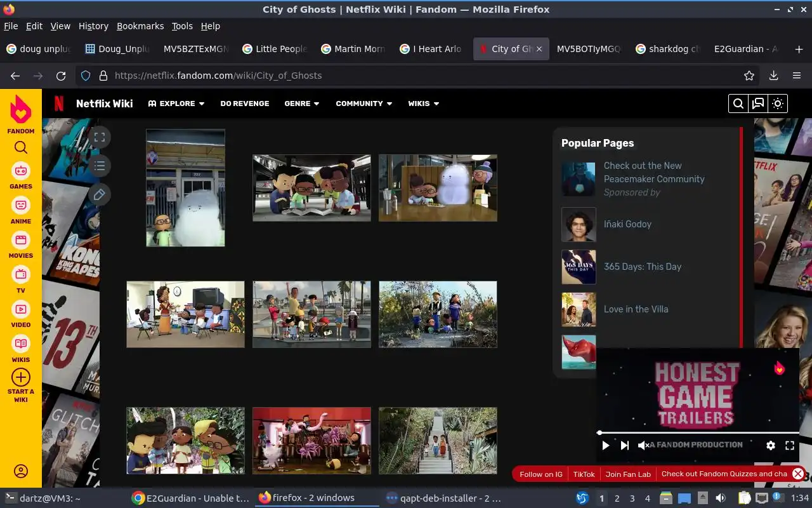The width and height of the screenshot is (812, 508).
Task: Click the wiki header search icon
Action: click(738, 104)
